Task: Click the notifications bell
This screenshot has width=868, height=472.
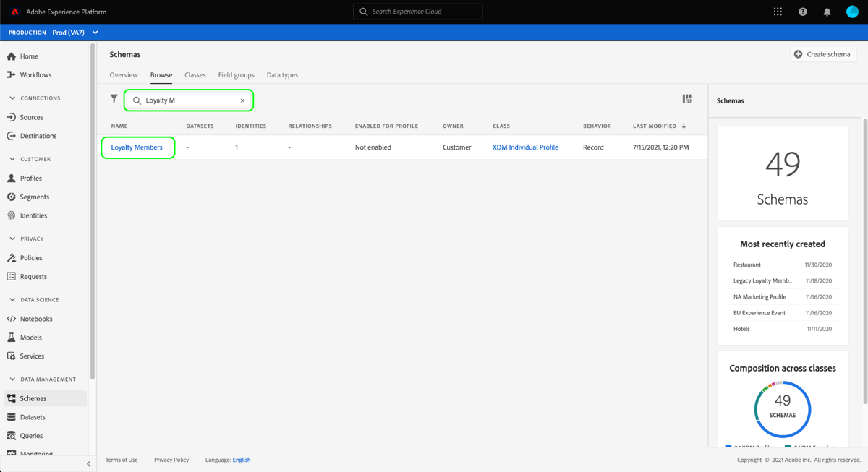Action: (x=827, y=11)
